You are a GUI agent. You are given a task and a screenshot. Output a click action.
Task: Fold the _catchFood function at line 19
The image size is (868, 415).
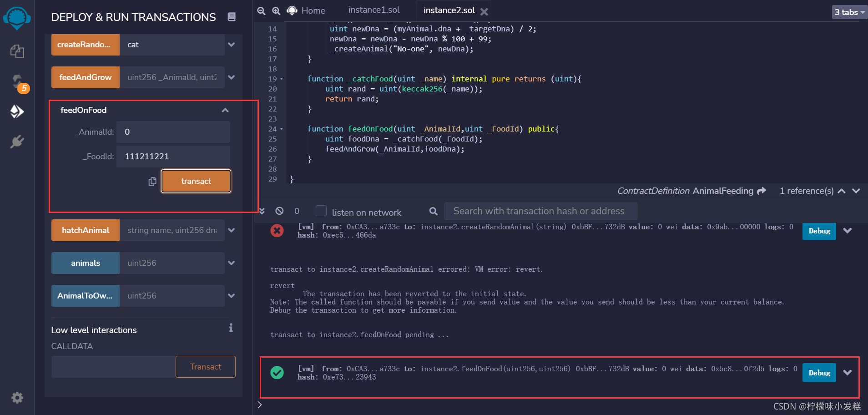tap(282, 79)
